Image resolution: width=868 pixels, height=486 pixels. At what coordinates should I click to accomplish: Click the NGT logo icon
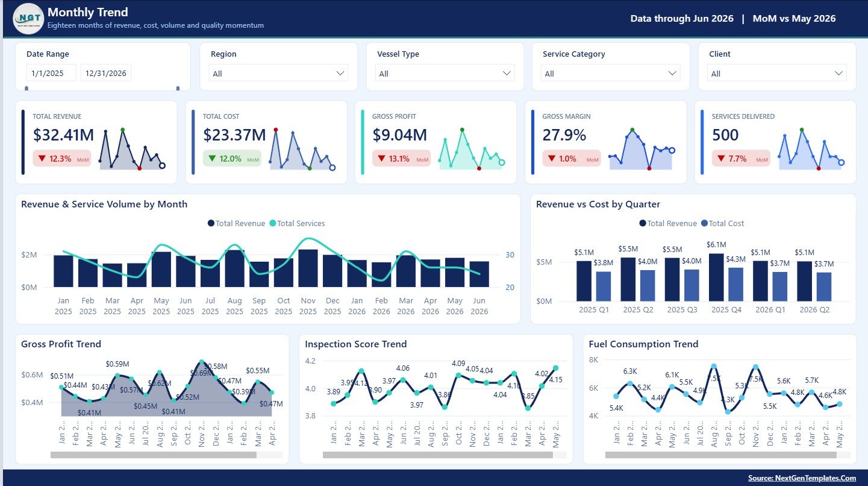coord(28,19)
